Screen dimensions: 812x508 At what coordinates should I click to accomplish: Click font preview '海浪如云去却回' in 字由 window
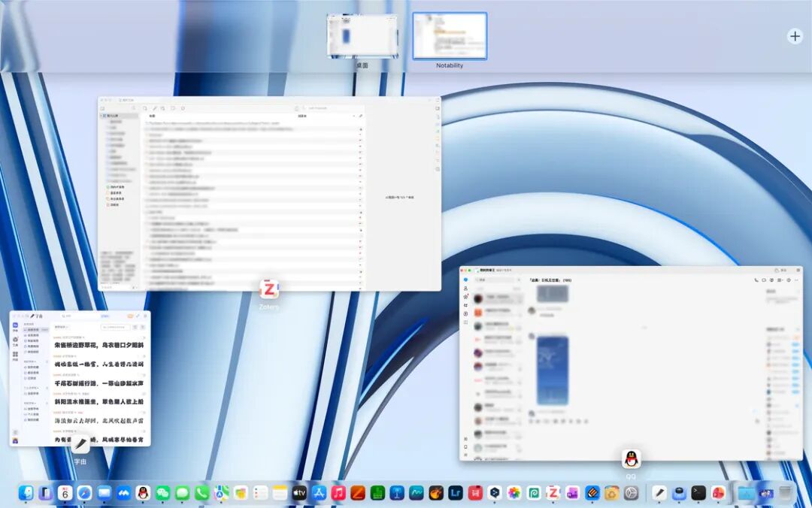click(99, 421)
